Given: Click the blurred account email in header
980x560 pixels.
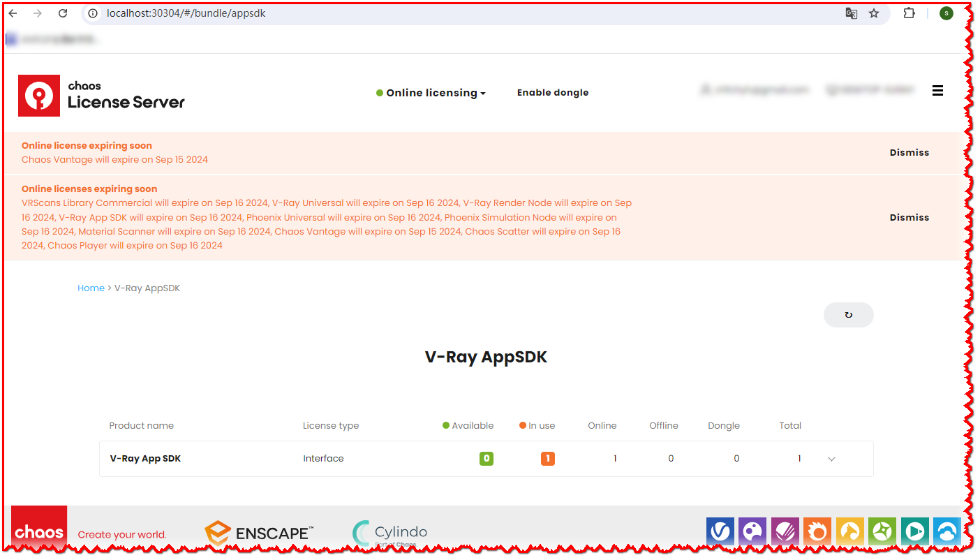Looking at the screenshot, I should click(754, 90).
